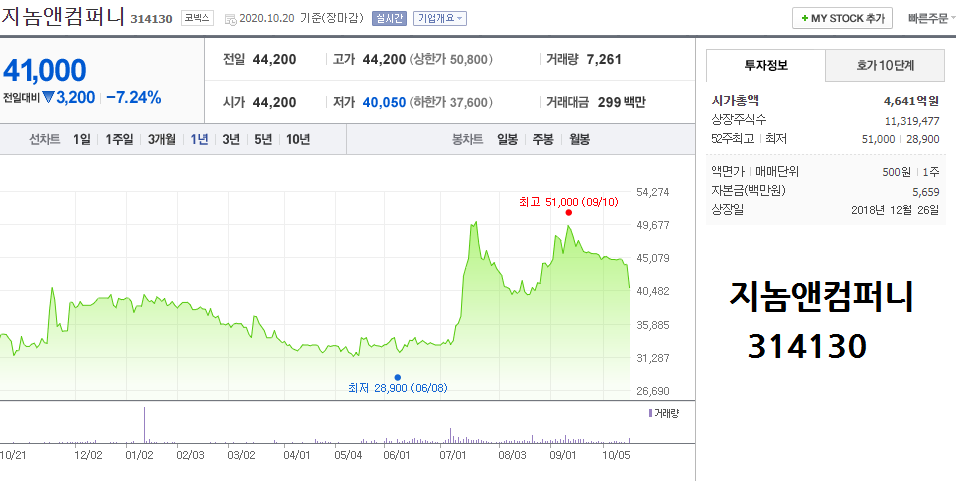Click the 5,659 capital value
Image resolution: width=962 pixels, height=481 pixels.
(926, 191)
